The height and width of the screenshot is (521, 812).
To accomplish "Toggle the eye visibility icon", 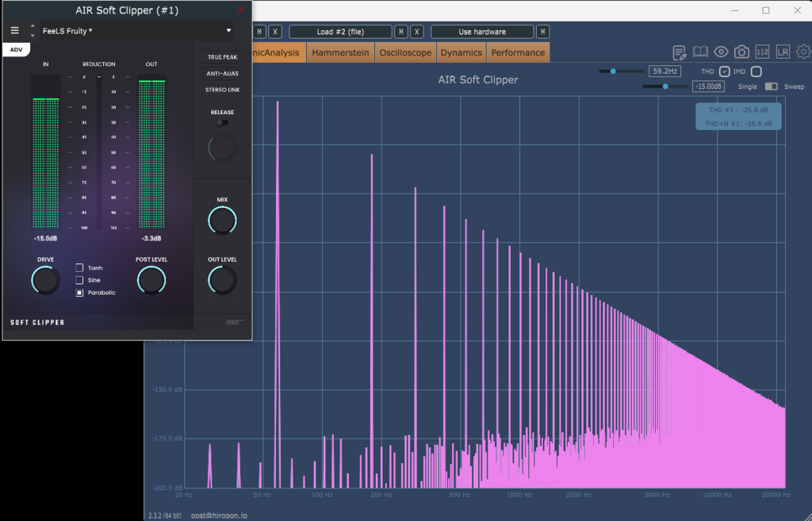I will (721, 52).
